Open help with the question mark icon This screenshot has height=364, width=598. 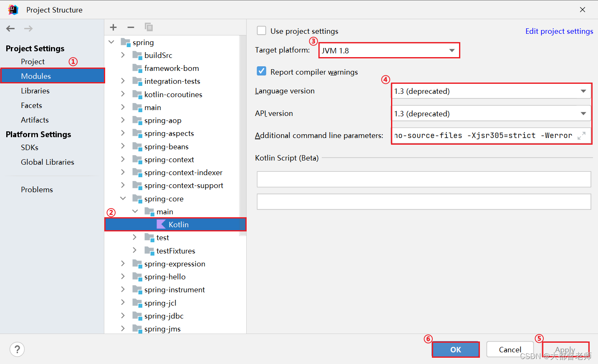click(17, 349)
